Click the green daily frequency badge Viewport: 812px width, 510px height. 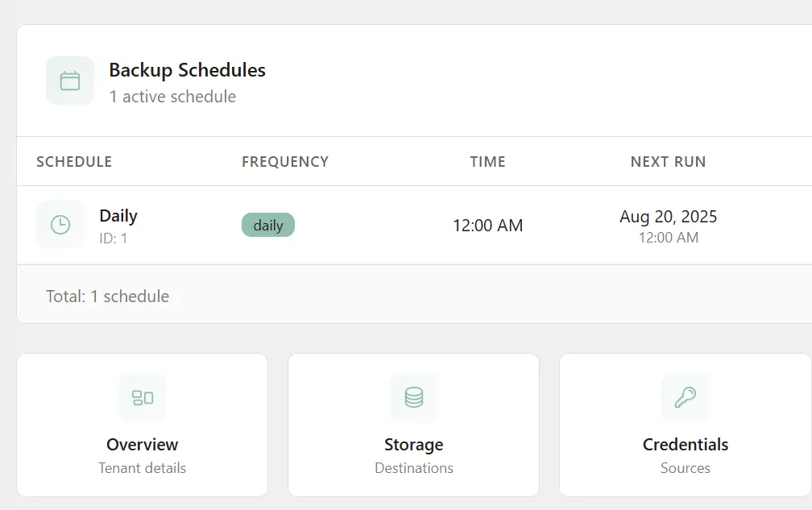pos(268,226)
